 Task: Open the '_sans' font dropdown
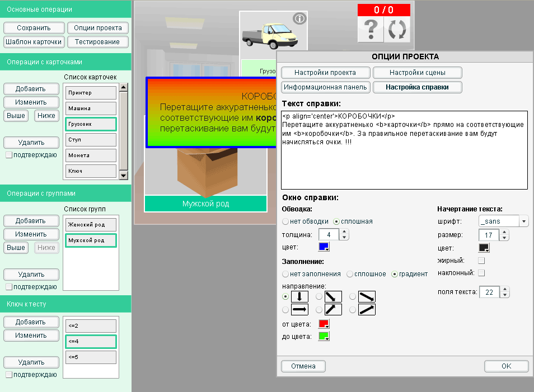click(524, 221)
